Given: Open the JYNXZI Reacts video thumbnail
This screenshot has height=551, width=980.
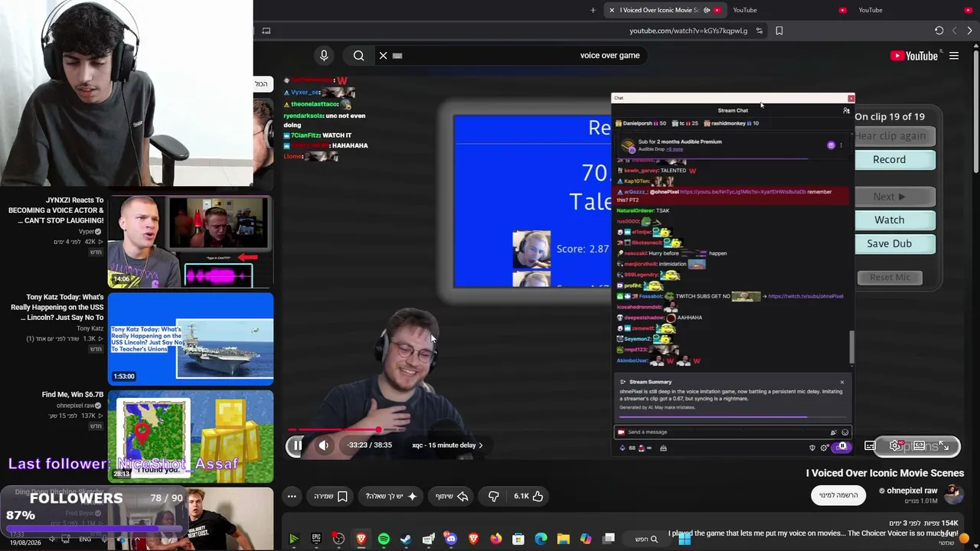Looking at the screenshot, I should pos(191,242).
